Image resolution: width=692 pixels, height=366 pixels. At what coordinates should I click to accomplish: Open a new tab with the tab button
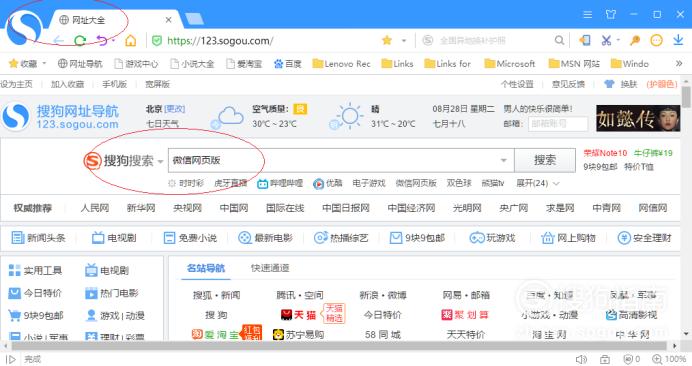[x=194, y=19]
